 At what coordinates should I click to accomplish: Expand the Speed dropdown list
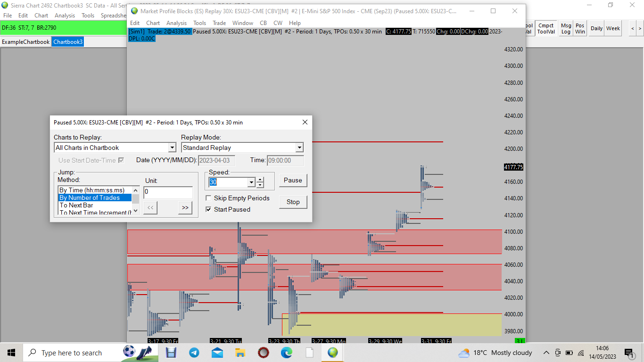[251, 182]
